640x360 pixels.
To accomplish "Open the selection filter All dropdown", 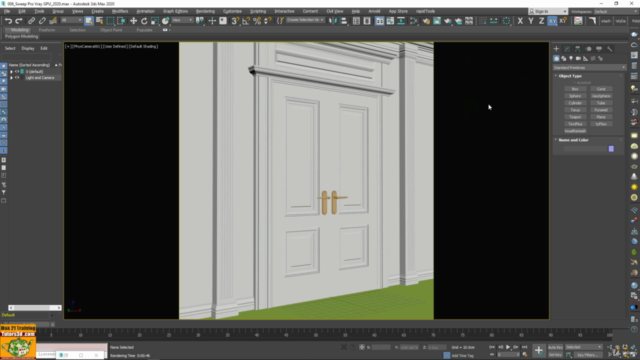I will click(x=71, y=20).
